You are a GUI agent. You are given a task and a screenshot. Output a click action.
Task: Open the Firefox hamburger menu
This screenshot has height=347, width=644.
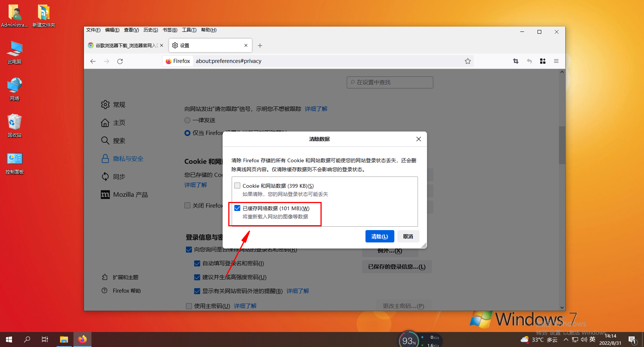click(556, 61)
